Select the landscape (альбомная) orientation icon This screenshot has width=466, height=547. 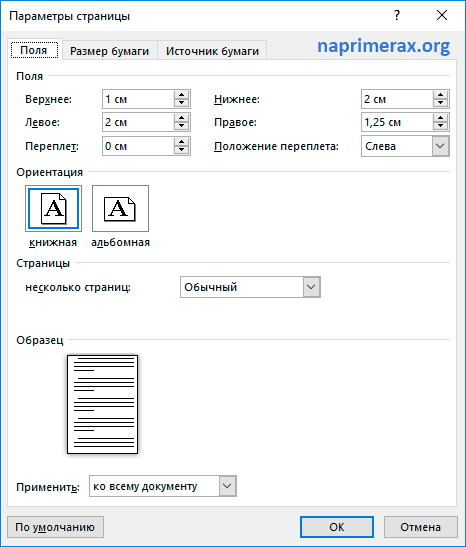tap(120, 209)
